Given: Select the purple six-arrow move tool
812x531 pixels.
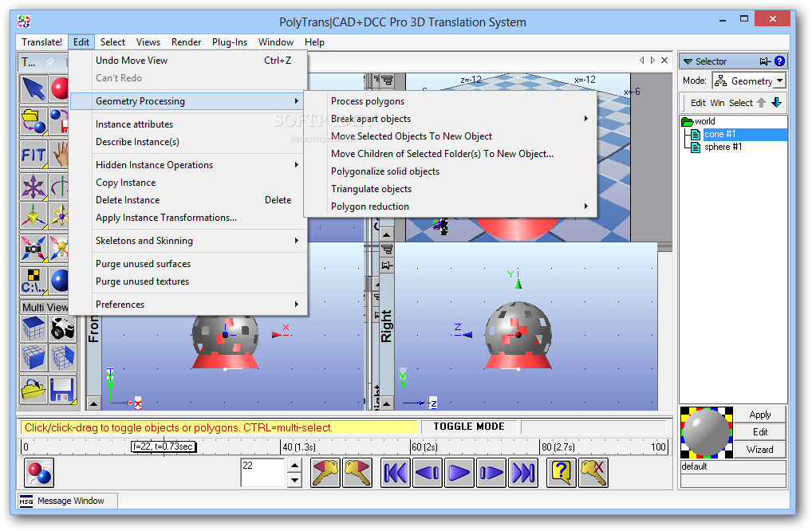Looking at the screenshot, I should pyautogui.click(x=34, y=187).
